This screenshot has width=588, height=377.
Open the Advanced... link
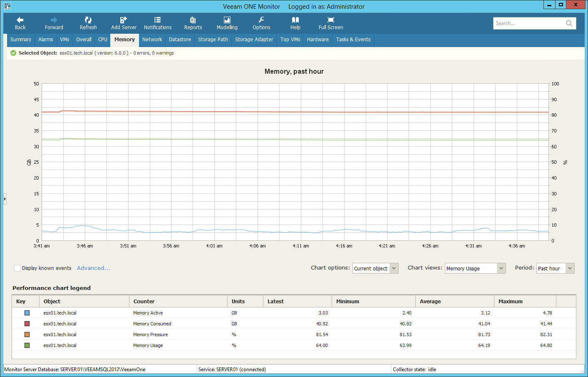(94, 268)
